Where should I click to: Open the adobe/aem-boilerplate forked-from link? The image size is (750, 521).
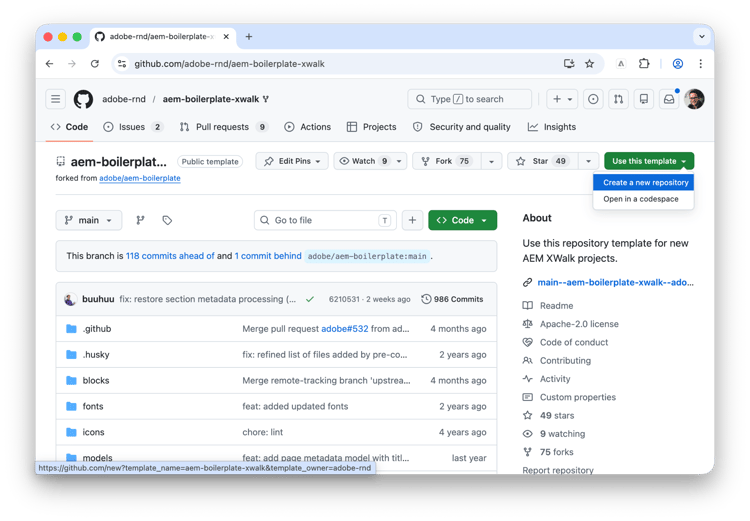pos(140,178)
